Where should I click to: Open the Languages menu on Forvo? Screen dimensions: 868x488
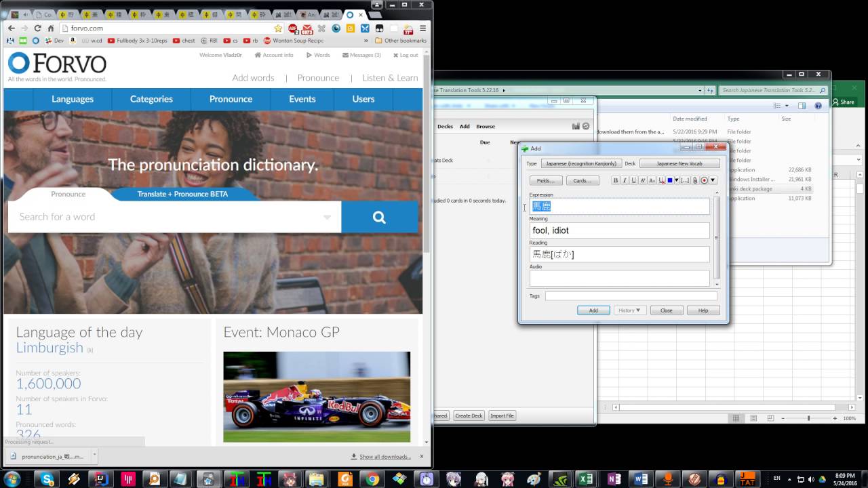73,99
